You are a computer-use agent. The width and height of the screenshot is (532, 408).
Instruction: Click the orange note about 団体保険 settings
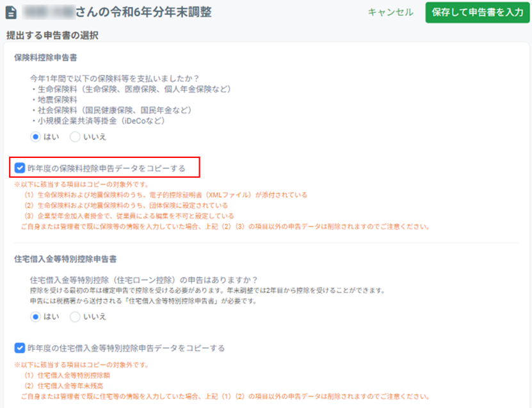[126, 205]
